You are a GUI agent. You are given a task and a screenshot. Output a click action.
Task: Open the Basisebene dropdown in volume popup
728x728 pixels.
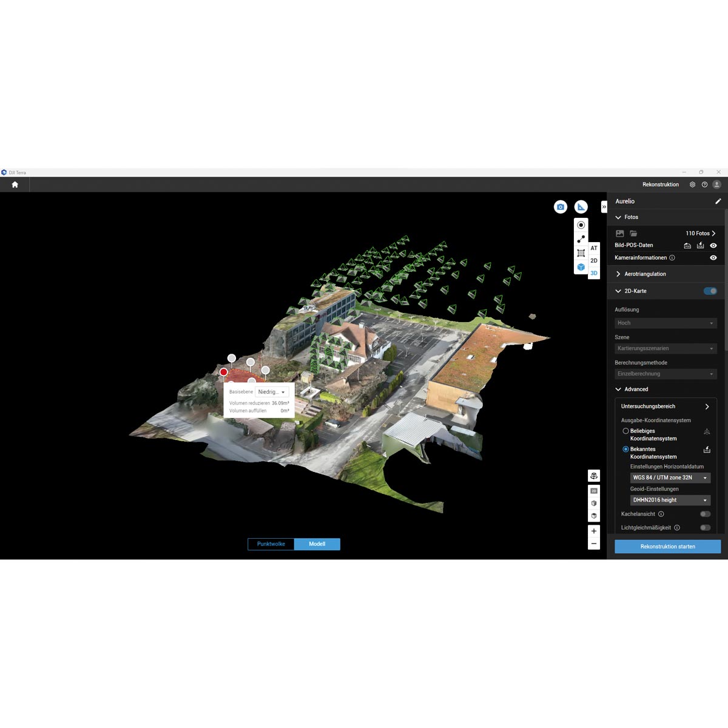[272, 393]
